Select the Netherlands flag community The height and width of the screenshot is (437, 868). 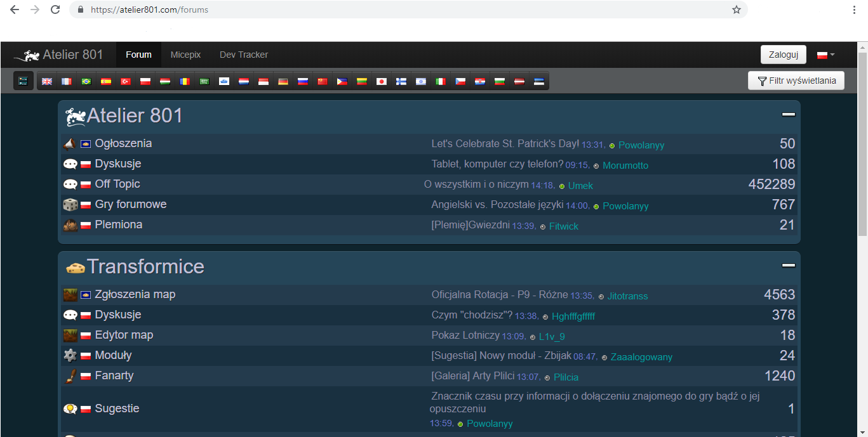[x=244, y=81]
